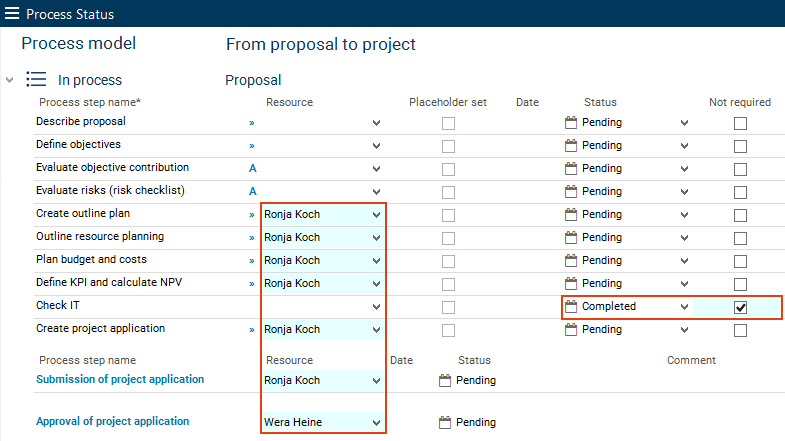Screen dimensions: 785x441
Task: Click the list icon beside In process
Action: (x=36, y=80)
